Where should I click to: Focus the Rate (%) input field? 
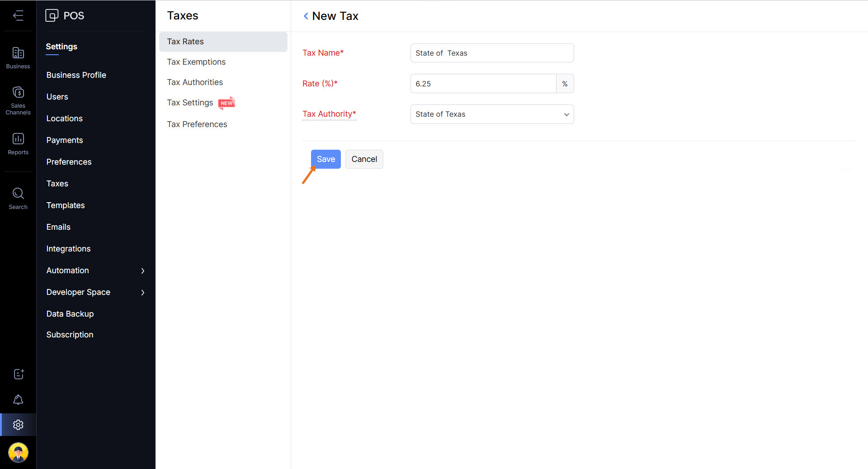point(483,84)
